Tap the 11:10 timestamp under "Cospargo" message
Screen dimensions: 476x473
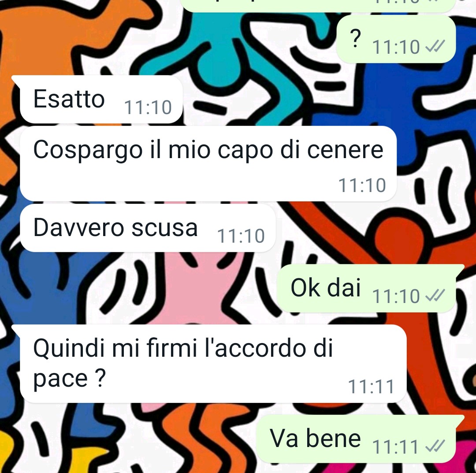click(362, 185)
